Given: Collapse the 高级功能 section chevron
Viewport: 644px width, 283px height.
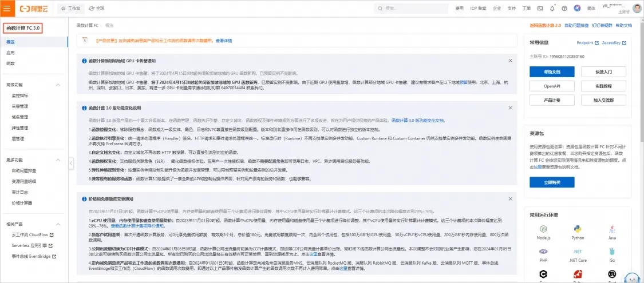Looking at the screenshot, I should click(x=58, y=85).
